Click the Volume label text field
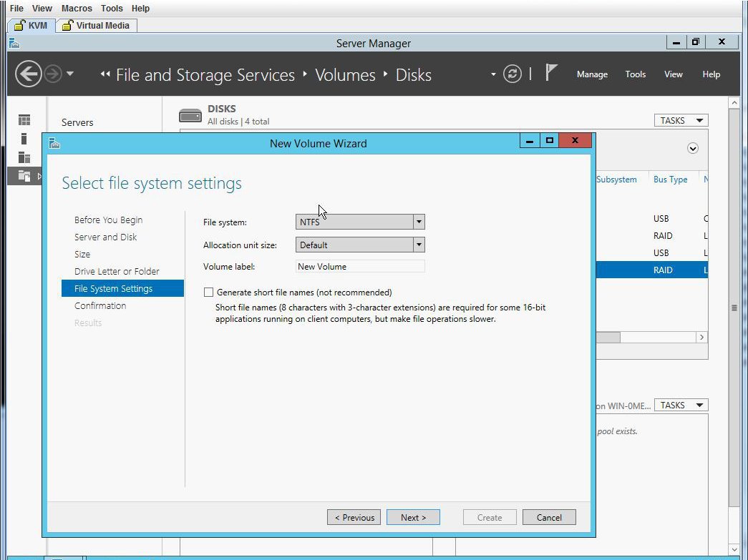The height and width of the screenshot is (560, 748). pos(360,267)
